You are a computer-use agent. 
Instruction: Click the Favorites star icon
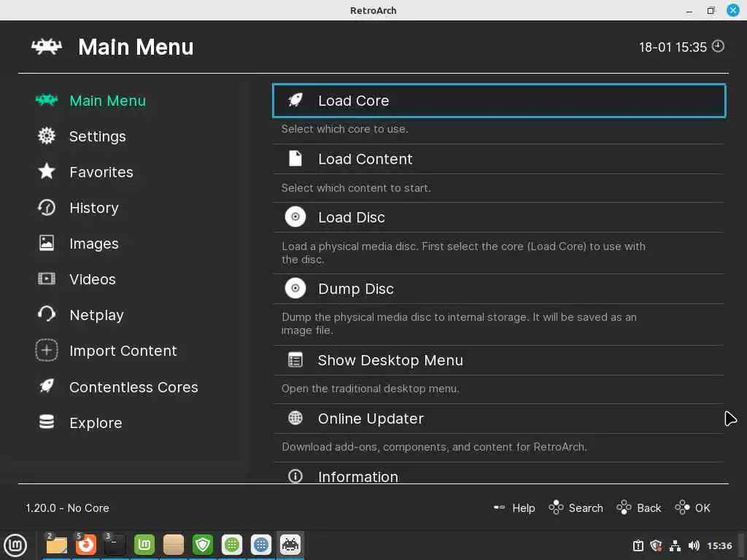pos(47,171)
